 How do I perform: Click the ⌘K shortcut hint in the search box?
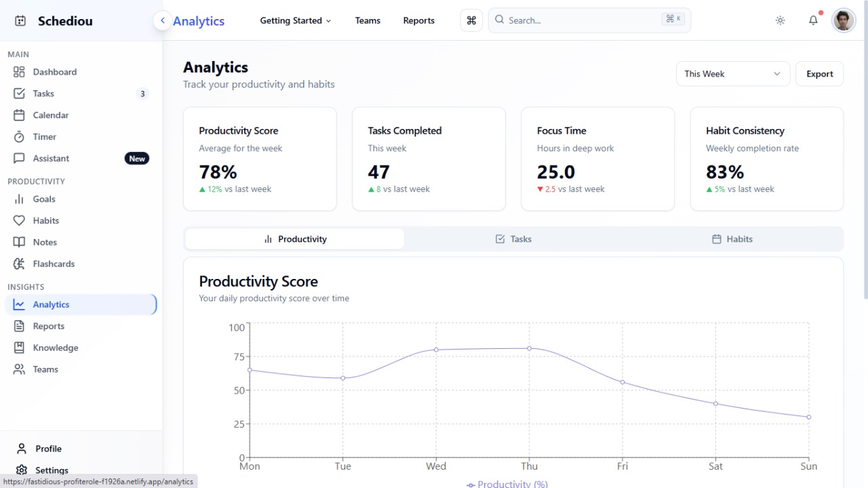(x=673, y=19)
